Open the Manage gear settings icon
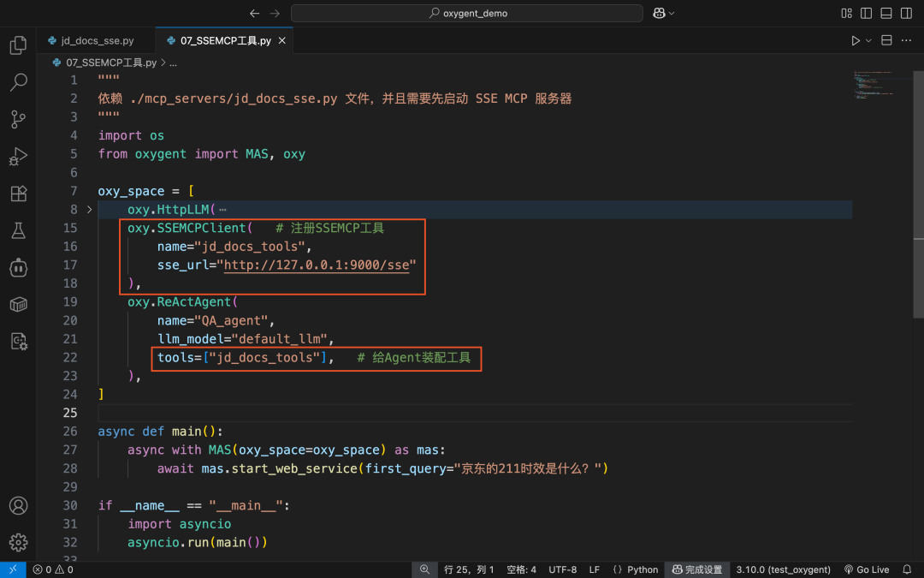Viewport: 924px width, 578px height. pos(18,542)
